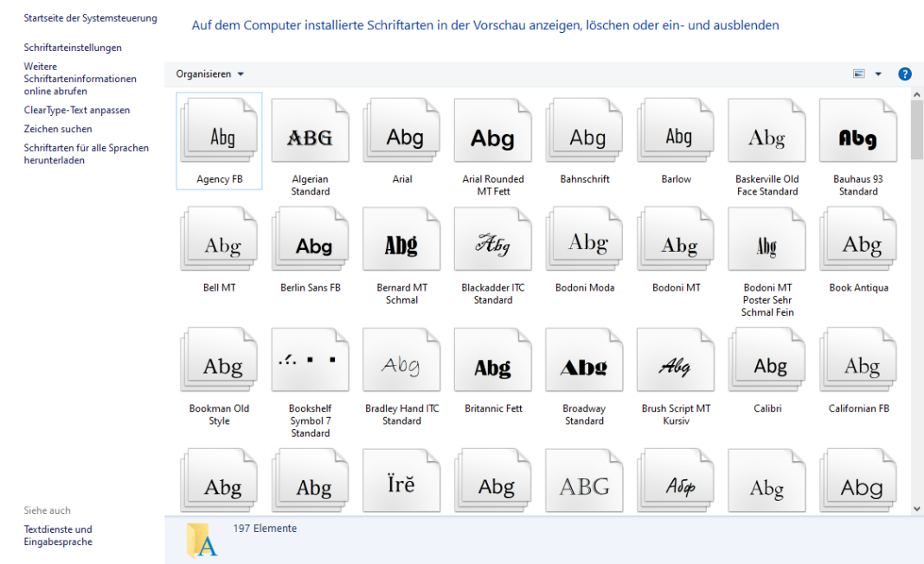
Task: Select the Arial font preview
Action: [x=401, y=130]
